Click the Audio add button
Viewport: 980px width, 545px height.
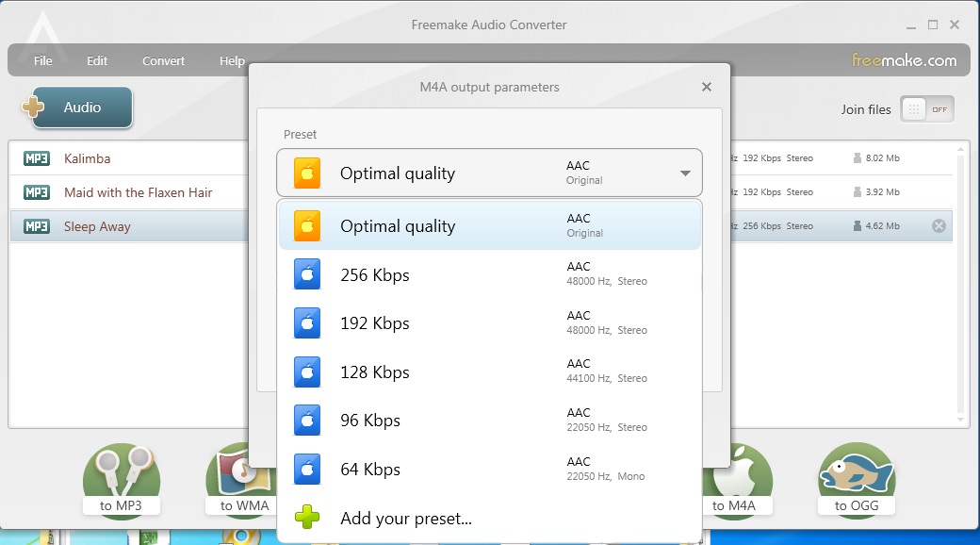pos(82,107)
